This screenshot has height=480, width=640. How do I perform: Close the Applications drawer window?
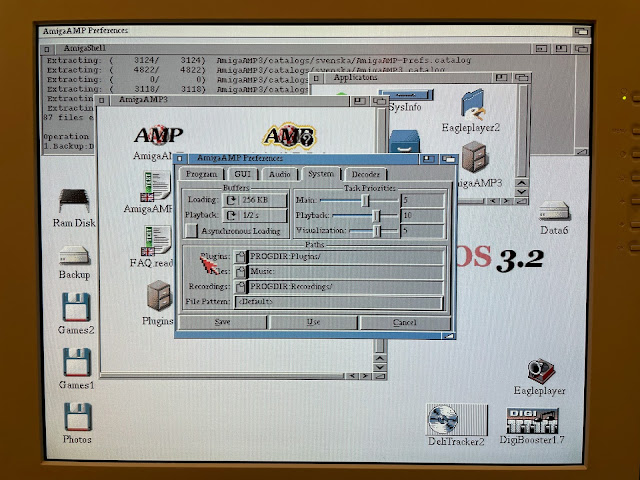point(316,78)
